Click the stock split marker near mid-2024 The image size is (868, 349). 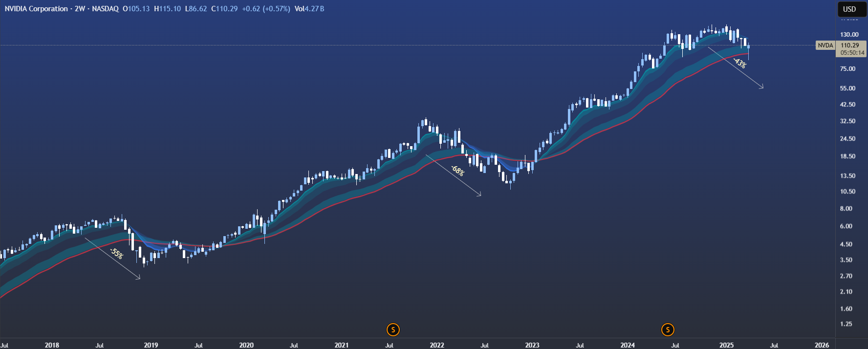click(668, 329)
